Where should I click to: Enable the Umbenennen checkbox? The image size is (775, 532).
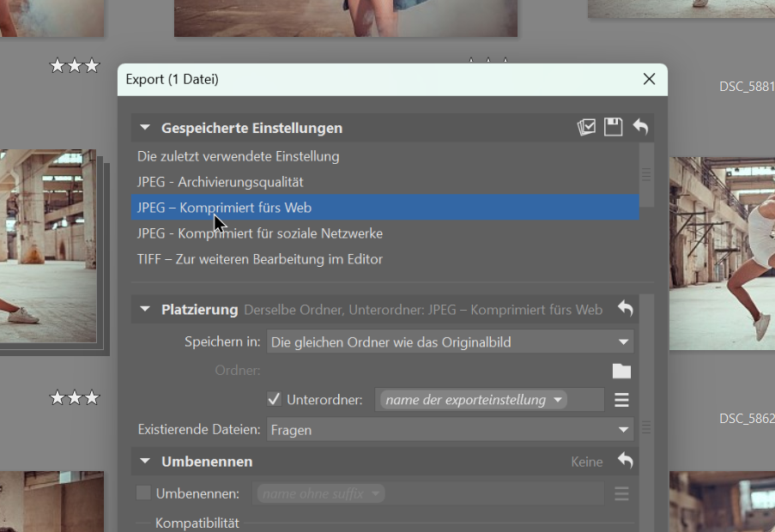pos(144,493)
